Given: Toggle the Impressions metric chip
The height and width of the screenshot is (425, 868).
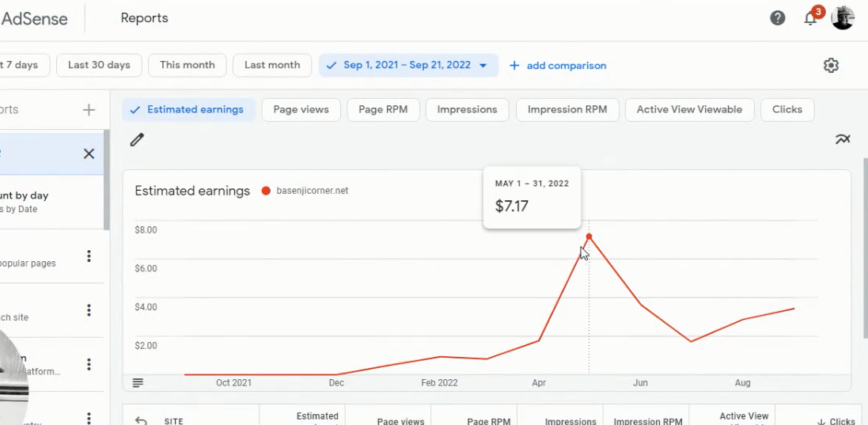Looking at the screenshot, I should (x=467, y=109).
